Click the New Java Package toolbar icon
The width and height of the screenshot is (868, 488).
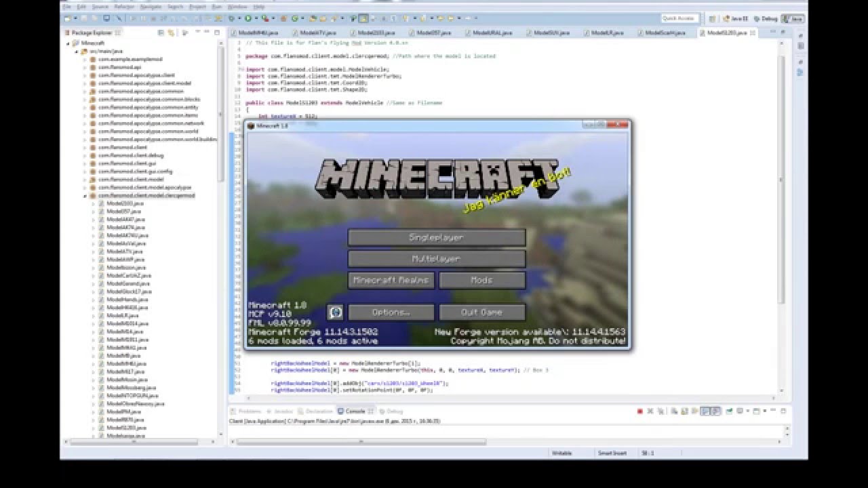click(283, 18)
